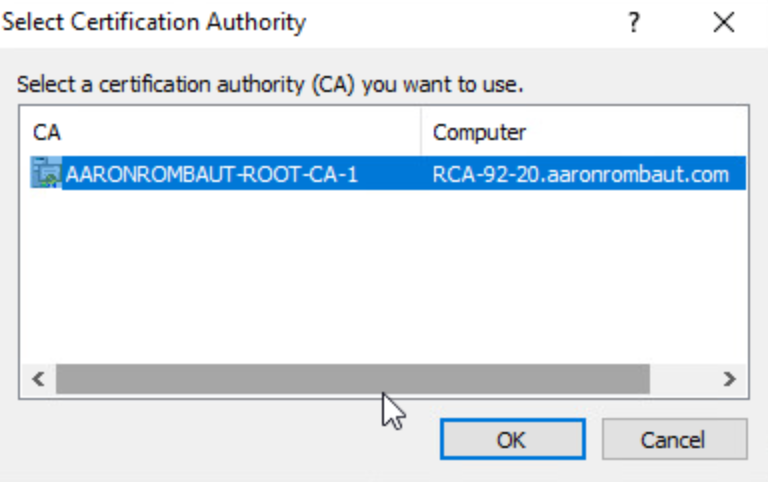Select the AARONROMBAUT-ROOT-CA-1 entry name
This screenshot has height=482, width=768.
[211, 175]
